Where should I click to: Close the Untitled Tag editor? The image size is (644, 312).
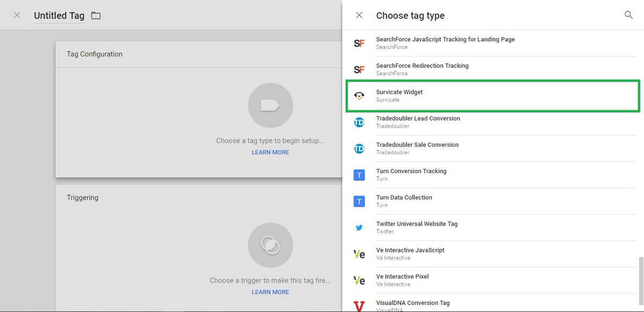pyautogui.click(x=17, y=15)
